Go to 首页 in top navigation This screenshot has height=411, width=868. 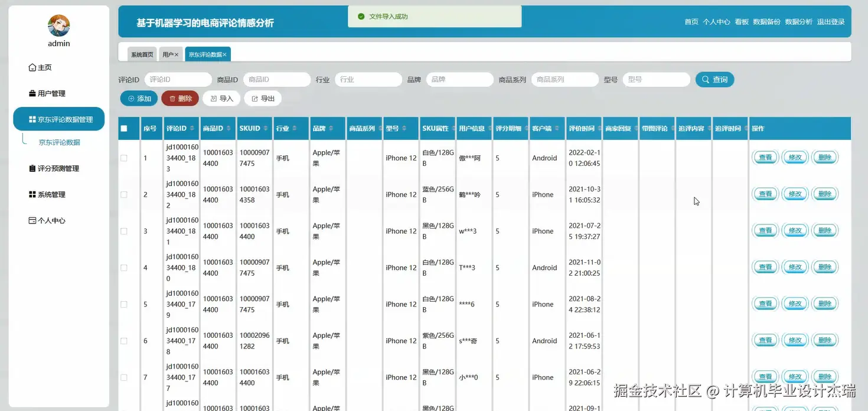point(691,22)
